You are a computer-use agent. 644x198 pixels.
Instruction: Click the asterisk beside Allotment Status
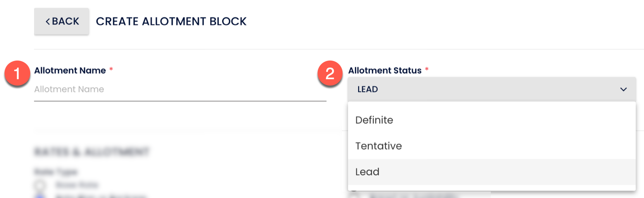[x=427, y=69]
